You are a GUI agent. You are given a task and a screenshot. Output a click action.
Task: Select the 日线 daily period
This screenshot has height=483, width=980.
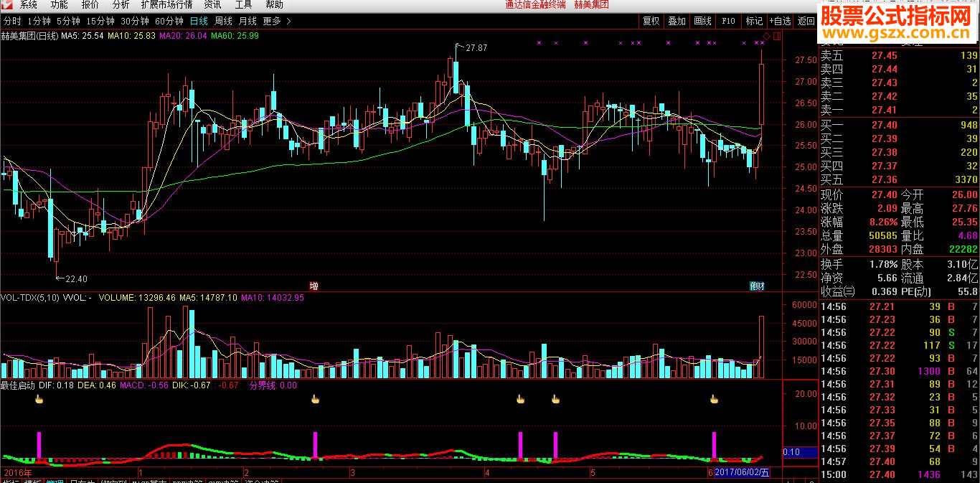pos(199,22)
